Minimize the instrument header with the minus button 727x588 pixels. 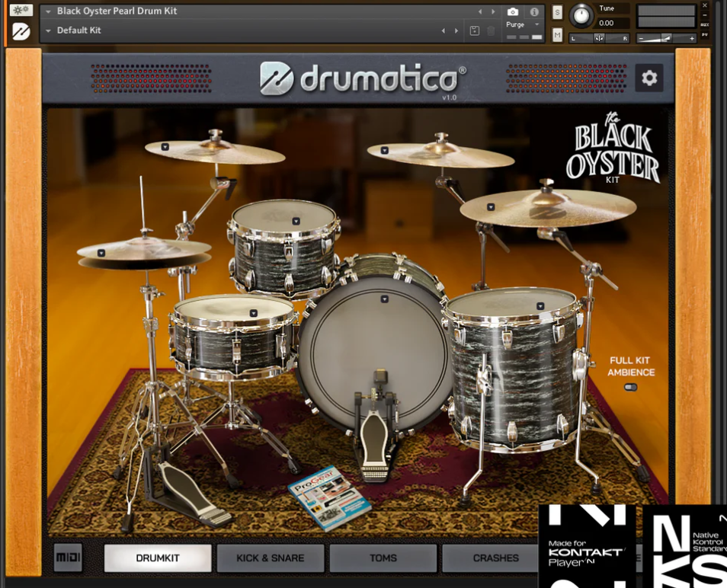coord(705,15)
